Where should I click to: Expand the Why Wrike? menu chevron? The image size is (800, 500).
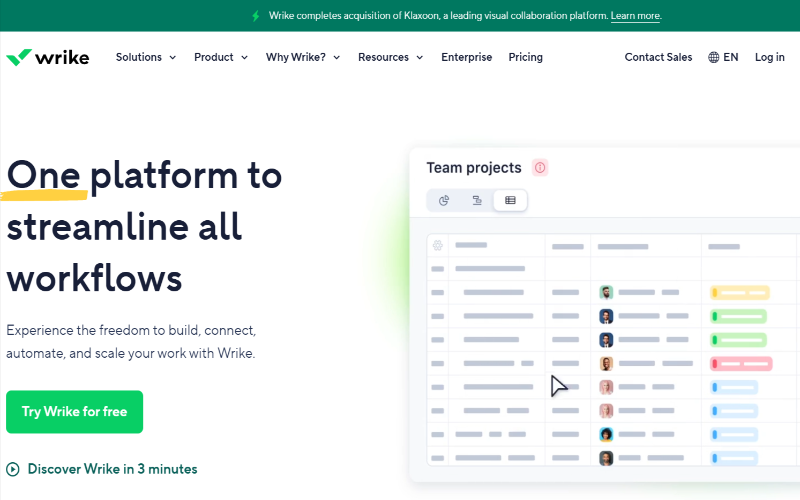pyautogui.click(x=337, y=58)
